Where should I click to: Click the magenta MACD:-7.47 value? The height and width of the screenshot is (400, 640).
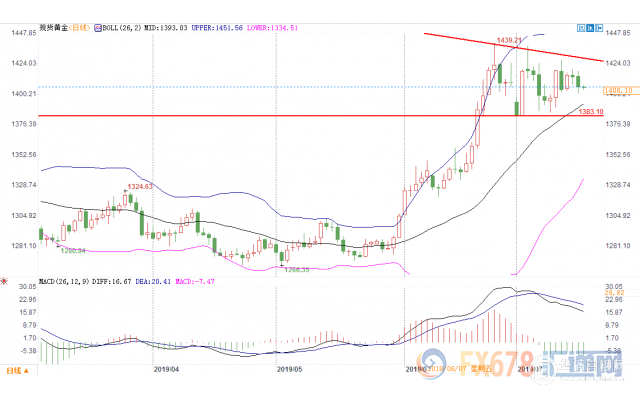[x=195, y=281]
